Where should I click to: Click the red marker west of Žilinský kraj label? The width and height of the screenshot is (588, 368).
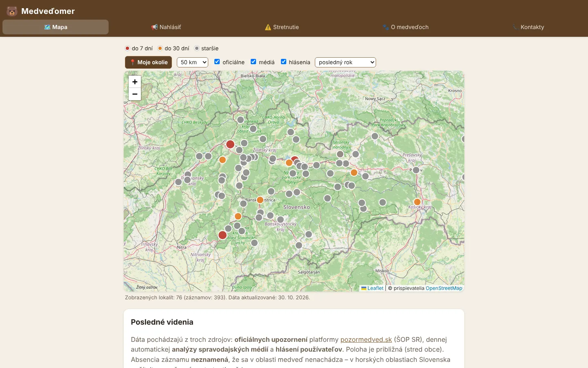click(x=230, y=144)
